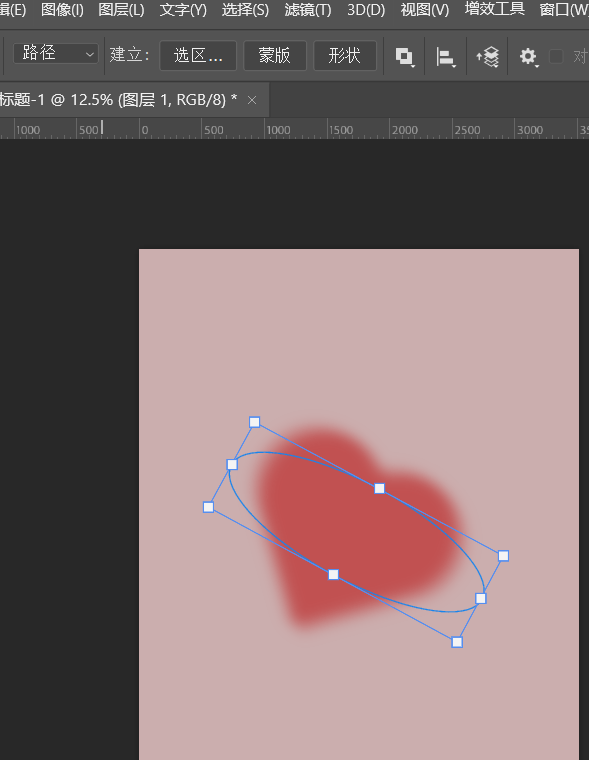Open the 视图(V) menu
This screenshot has width=589, height=760.
425,10
